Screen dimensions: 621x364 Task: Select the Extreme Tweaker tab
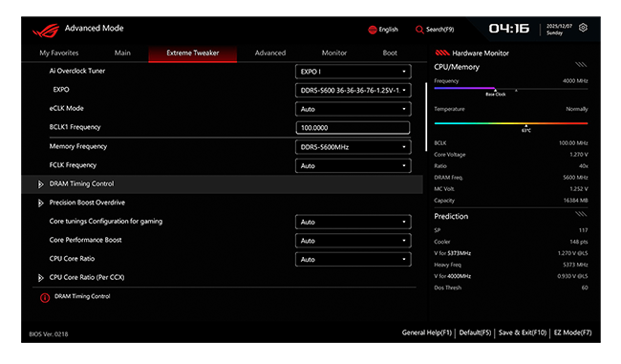192,54
